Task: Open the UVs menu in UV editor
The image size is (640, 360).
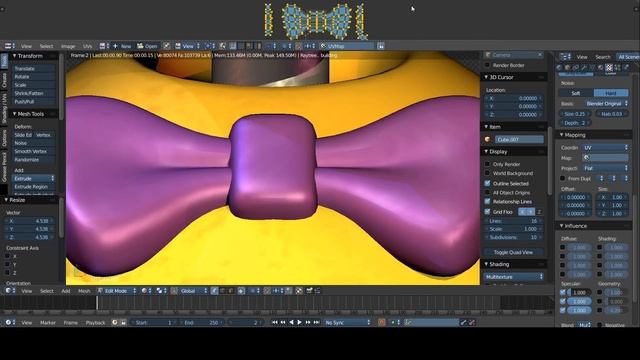Action: 87,46
